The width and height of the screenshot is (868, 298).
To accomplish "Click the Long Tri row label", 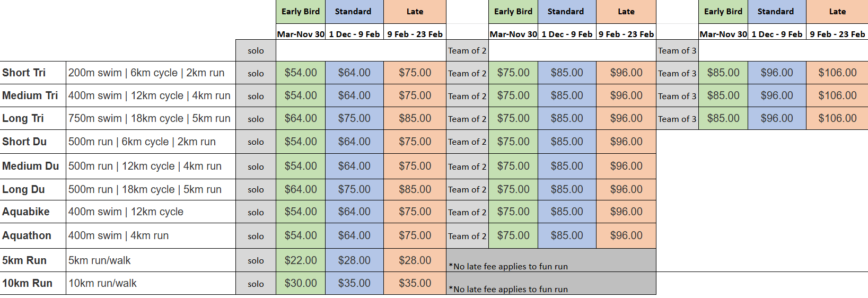I will (23, 118).
